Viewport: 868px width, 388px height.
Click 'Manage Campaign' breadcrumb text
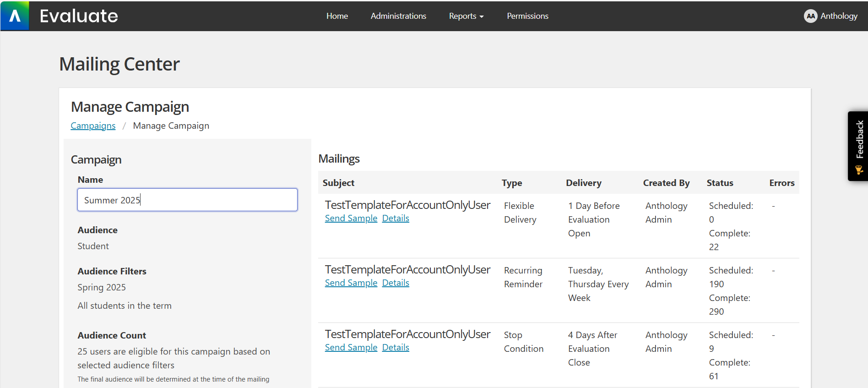[x=171, y=126]
